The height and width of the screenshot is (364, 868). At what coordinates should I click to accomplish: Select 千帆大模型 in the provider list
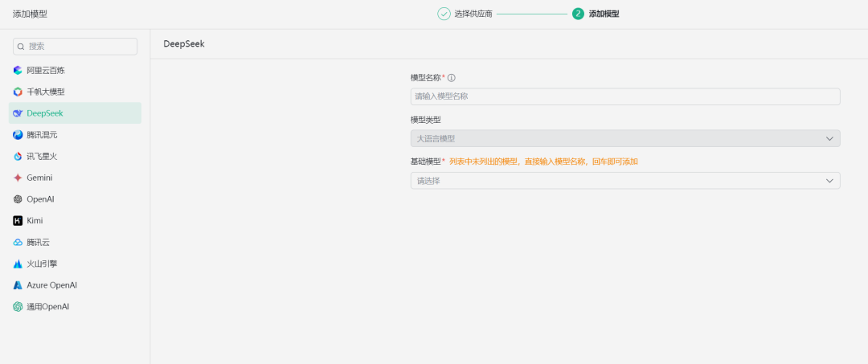point(75,92)
